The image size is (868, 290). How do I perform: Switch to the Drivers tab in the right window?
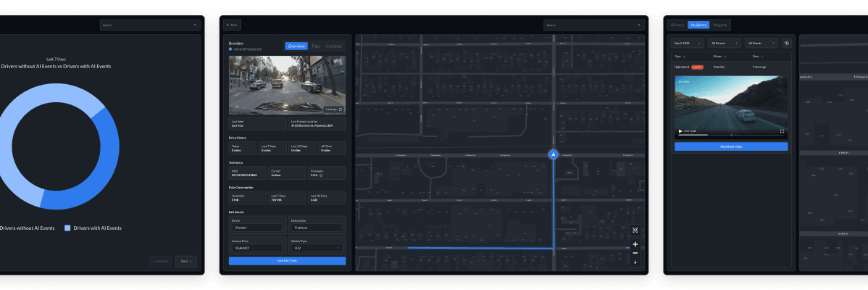coord(677,25)
